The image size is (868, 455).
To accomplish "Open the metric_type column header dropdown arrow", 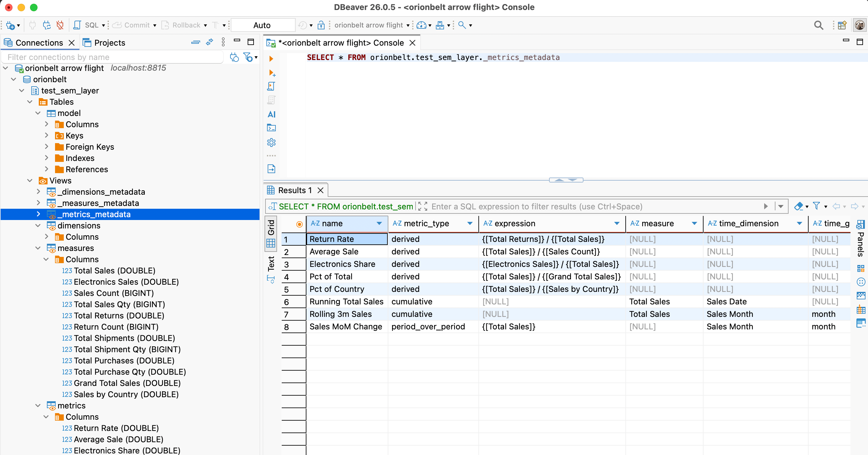I will (x=470, y=224).
